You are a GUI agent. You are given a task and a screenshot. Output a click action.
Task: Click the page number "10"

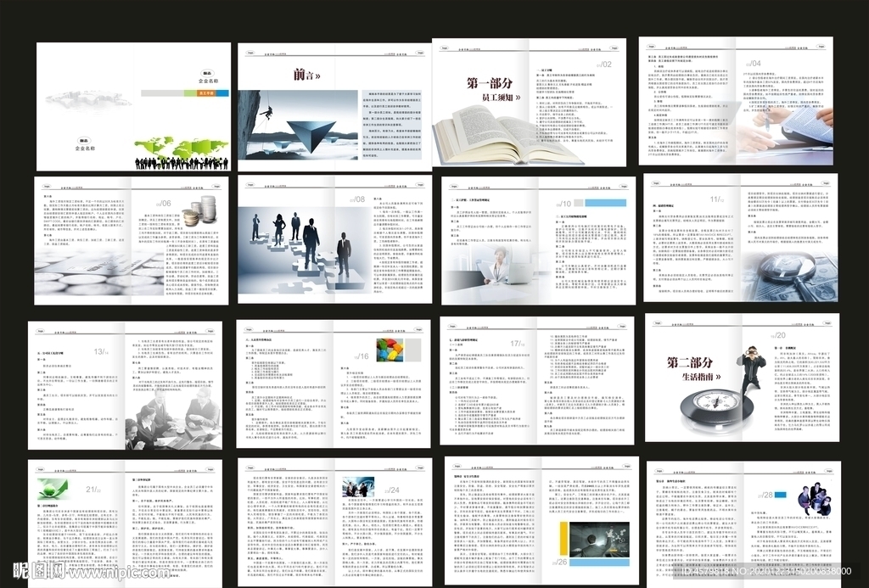coord(566,204)
